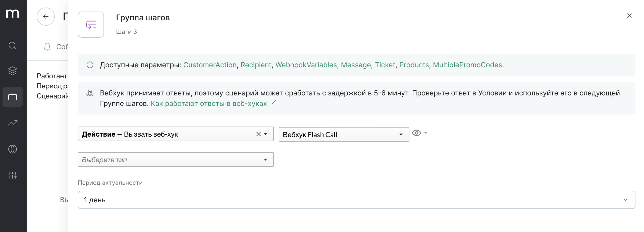Screen dimensions: 644x232
Task: Open the MultiplePromoCodes parameter link
Action: 467,65
